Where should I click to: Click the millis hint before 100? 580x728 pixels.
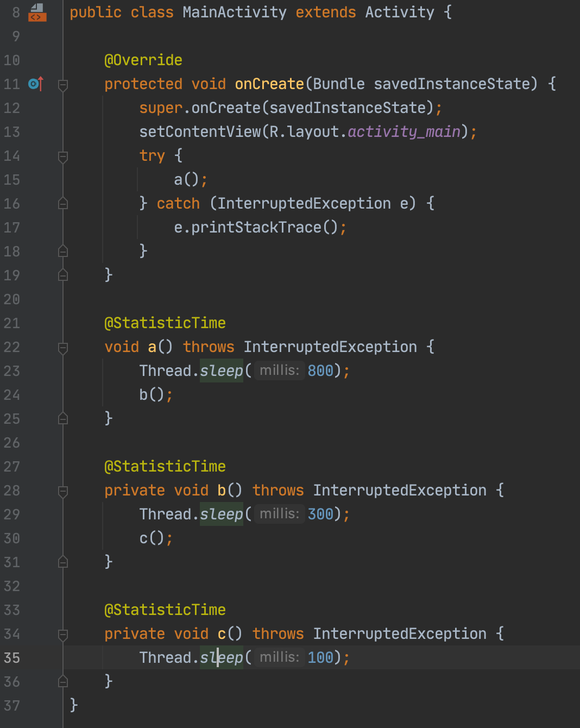tap(279, 657)
